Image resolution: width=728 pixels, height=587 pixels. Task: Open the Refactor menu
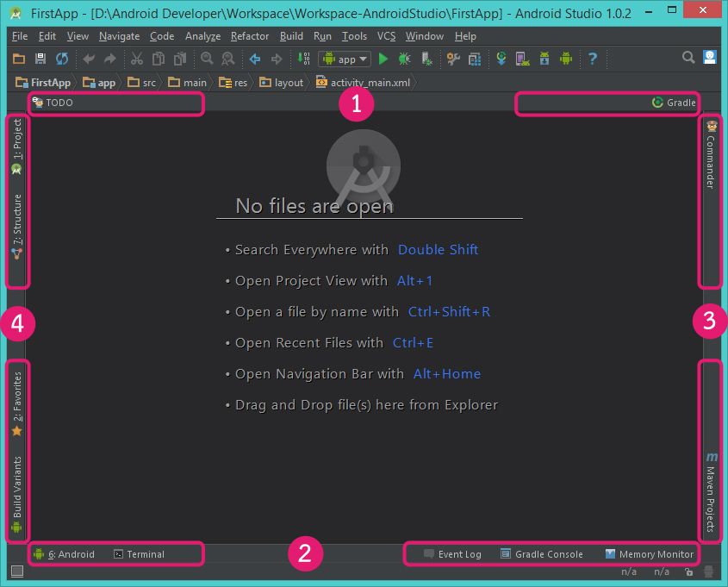250,36
